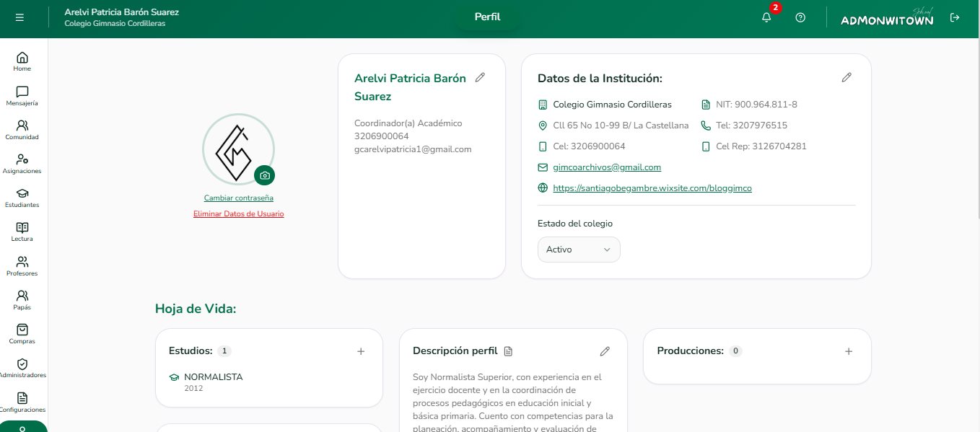The image size is (980, 432).
Task: Click the Estudios count badge
Action: pyautogui.click(x=224, y=351)
